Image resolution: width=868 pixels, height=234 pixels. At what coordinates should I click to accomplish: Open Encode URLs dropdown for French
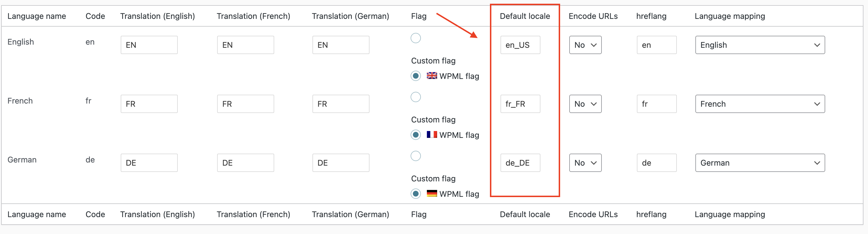(585, 104)
